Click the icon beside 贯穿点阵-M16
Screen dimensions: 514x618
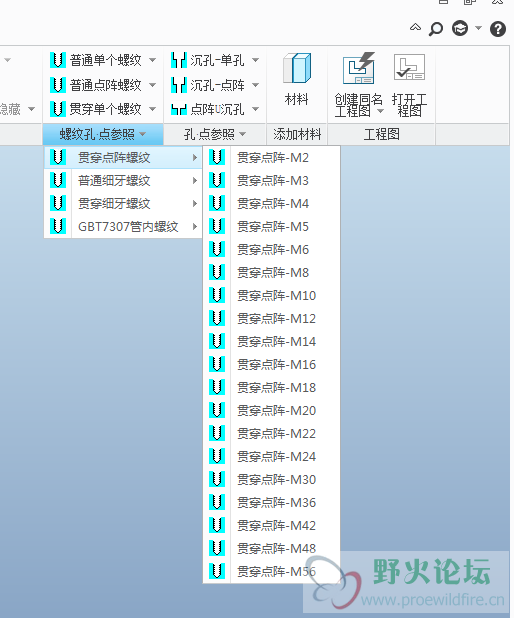(x=217, y=364)
